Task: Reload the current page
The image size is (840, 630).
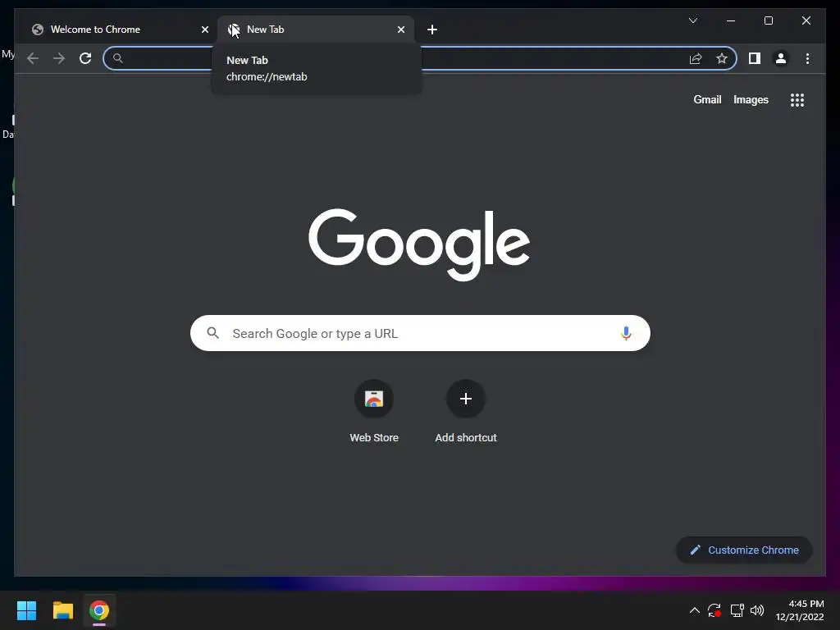Action: click(x=85, y=58)
